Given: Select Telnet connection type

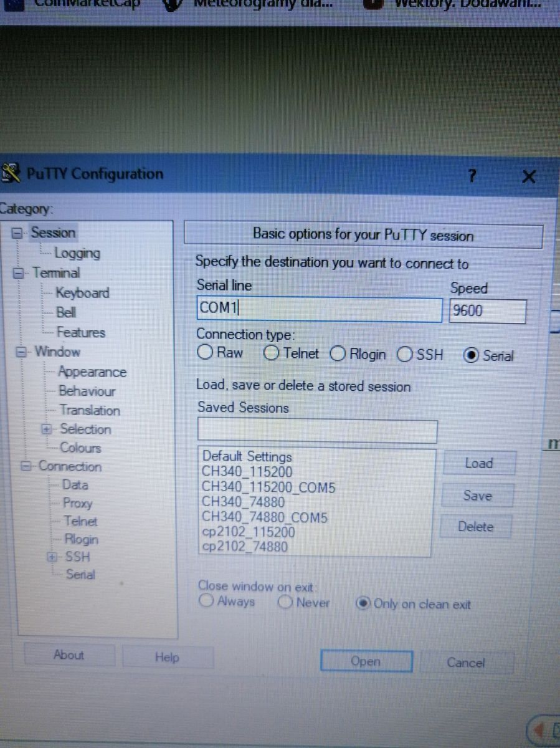Looking at the screenshot, I should (x=271, y=353).
